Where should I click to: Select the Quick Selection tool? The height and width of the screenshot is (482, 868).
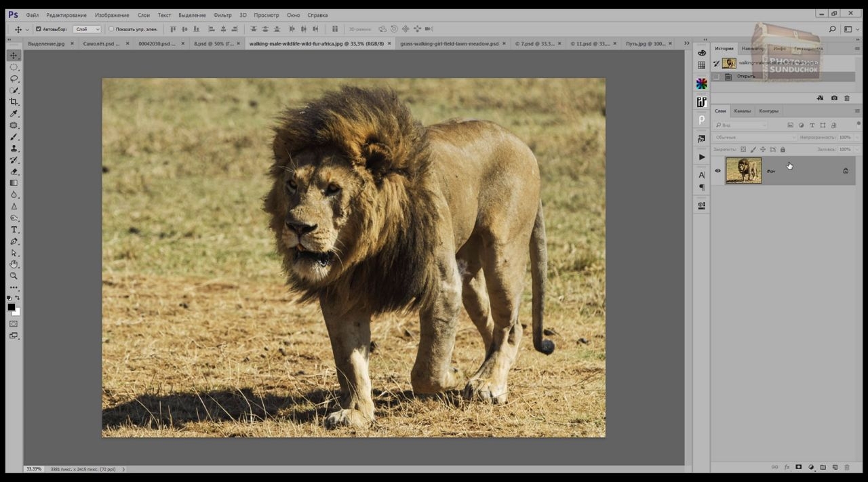[x=14, y=90]
